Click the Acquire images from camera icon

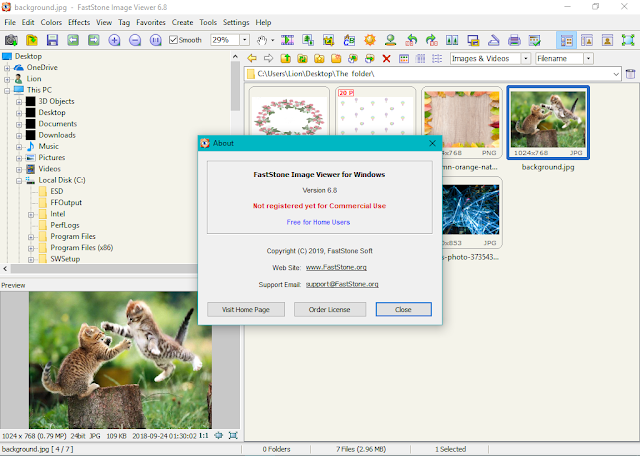point(11,40)
